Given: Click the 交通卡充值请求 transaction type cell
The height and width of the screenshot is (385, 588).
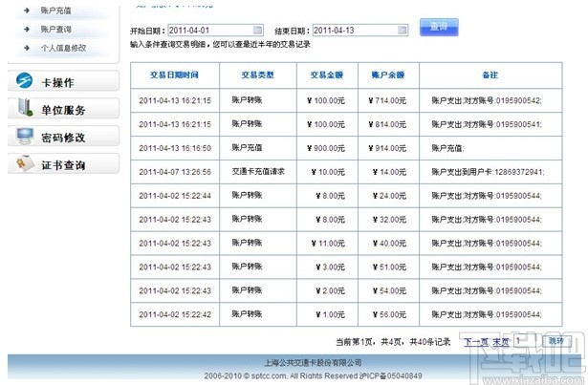Looking at the screenshot, I should coord(258,171).
